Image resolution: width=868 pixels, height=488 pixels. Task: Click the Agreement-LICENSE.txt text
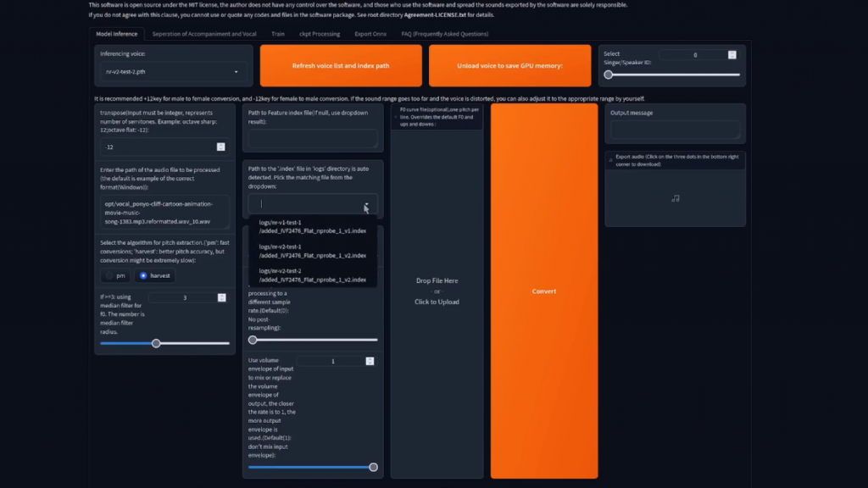point(435,15)
